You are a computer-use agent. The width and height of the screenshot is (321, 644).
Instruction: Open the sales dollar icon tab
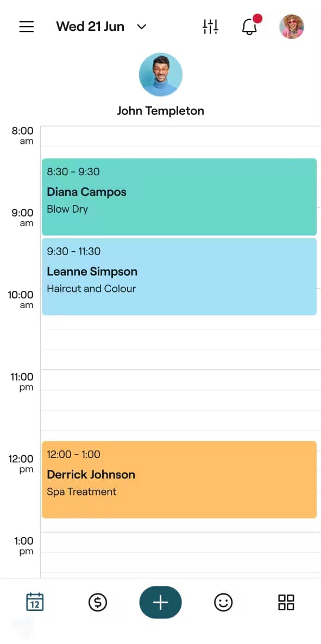pos(98,603)
